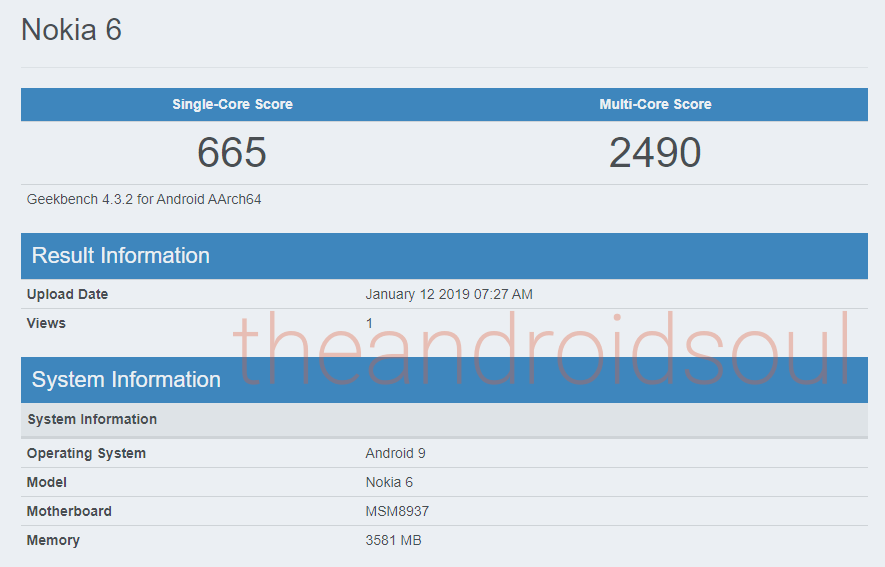Select the January 12 2019 upload date value

pos(449,294)
